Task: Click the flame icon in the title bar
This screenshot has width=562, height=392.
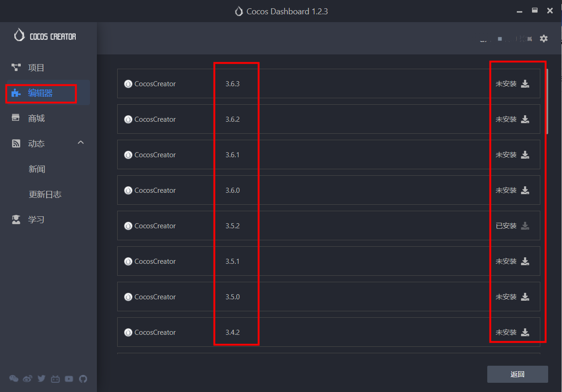Action: point(239,11)
